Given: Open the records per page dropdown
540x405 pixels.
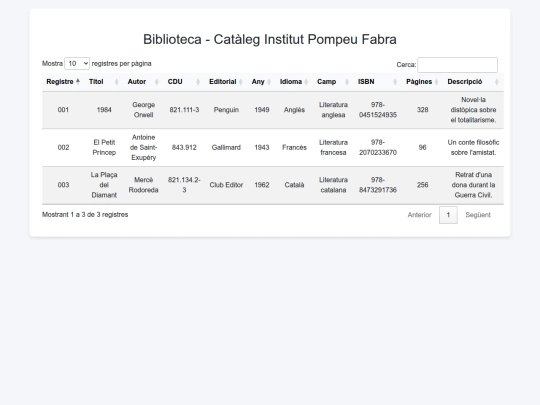Looking at the screenshot, I should tap(77, 64).
